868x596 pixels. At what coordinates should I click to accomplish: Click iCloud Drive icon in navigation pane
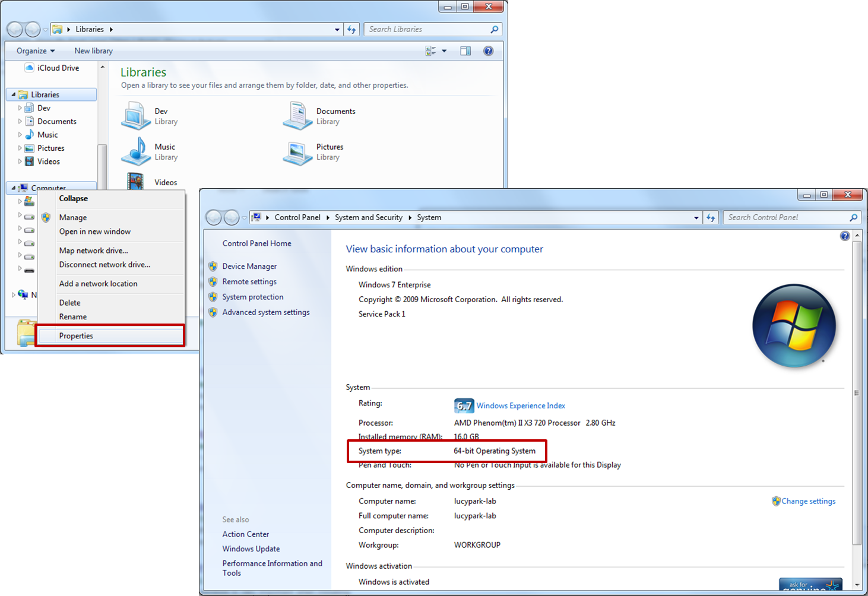point(29,68)
